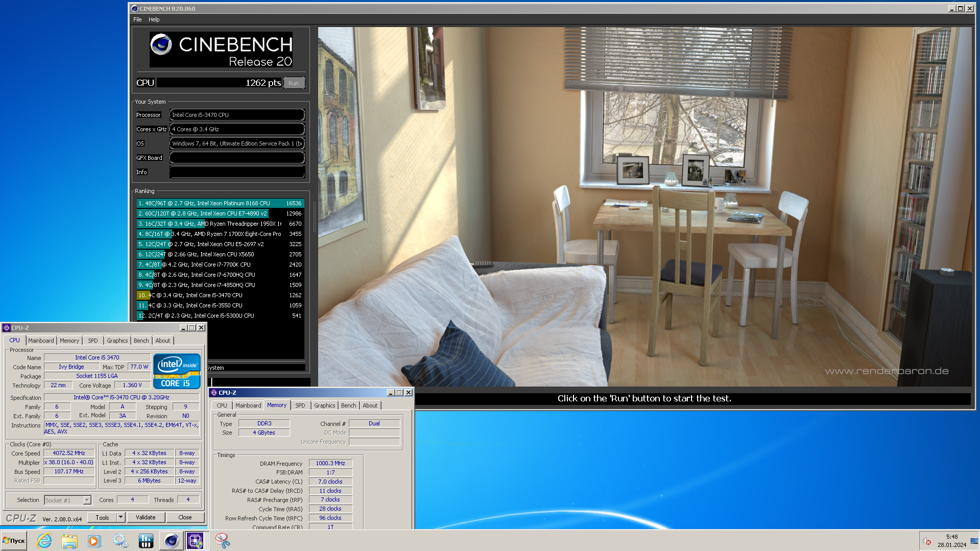
Task: Click the rendered living room image
Action: [644, 206]
